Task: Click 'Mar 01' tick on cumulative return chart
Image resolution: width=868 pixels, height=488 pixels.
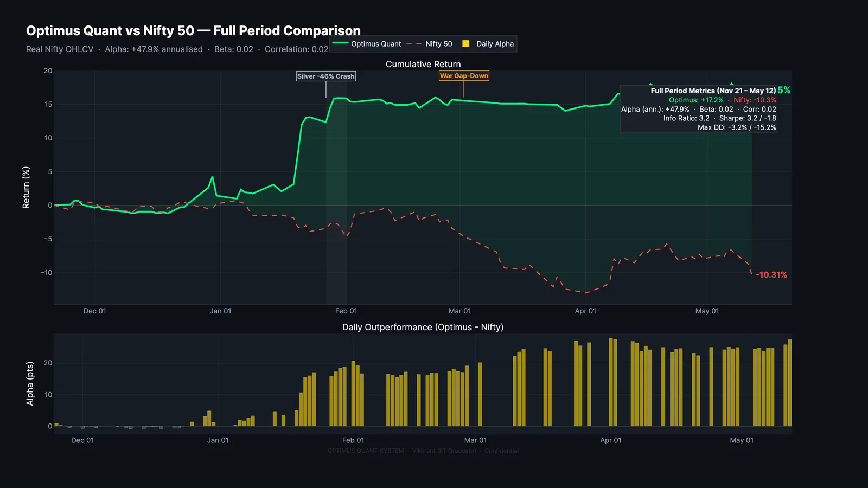Action: tap(459, 311)
